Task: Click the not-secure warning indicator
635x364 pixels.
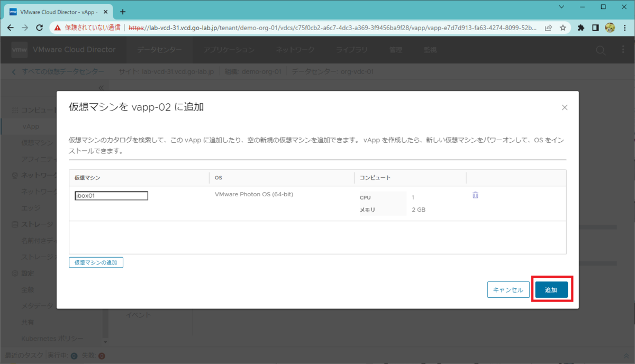Action: (x=87, y=28)
